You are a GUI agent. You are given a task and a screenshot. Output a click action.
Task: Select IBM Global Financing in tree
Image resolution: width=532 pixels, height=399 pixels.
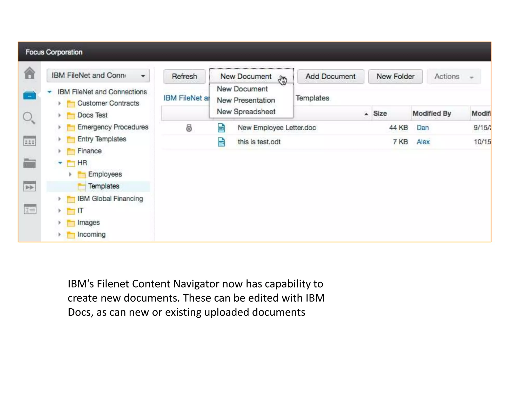coord(110,199)
